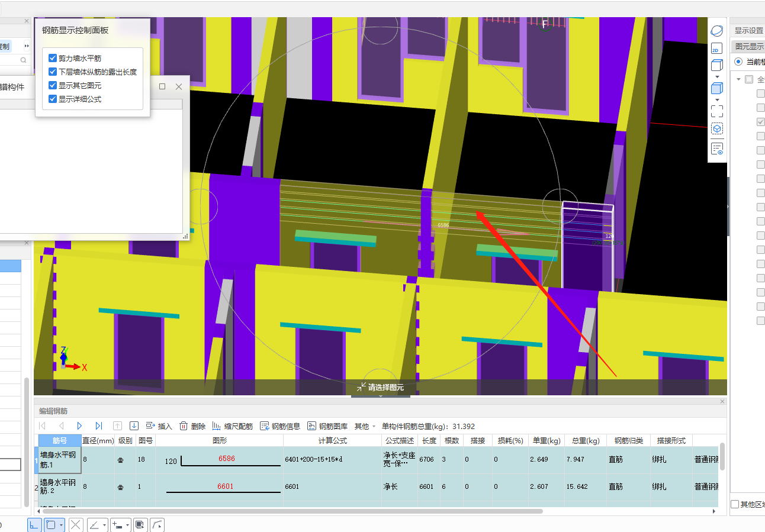Click the angle snap icon in bottom bar
The height and width of the screenshot is (532, 765).
[x=94, y=524]
